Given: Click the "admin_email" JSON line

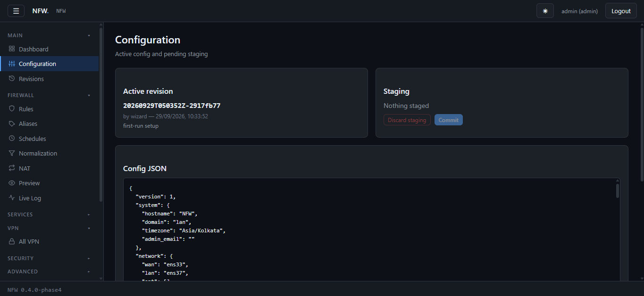Looking at the screenshot, I should (x=168, y=239).
